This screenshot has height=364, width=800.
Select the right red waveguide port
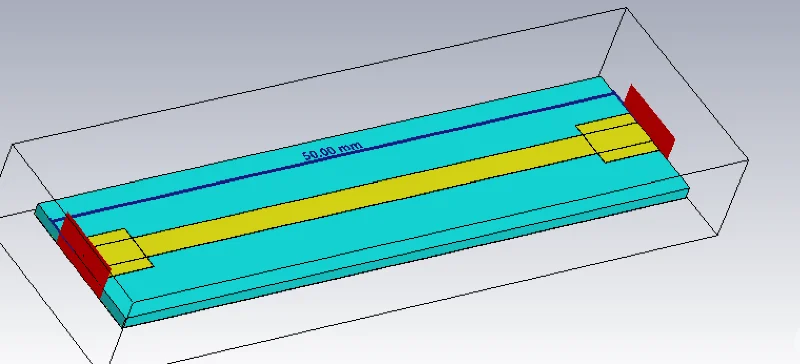click(x=649, y=120)
